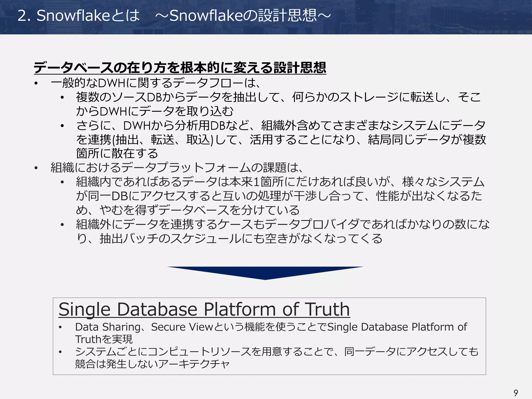Click the line 'め、やむを得ずデータベースを分けている'

[x=188, y=210]
